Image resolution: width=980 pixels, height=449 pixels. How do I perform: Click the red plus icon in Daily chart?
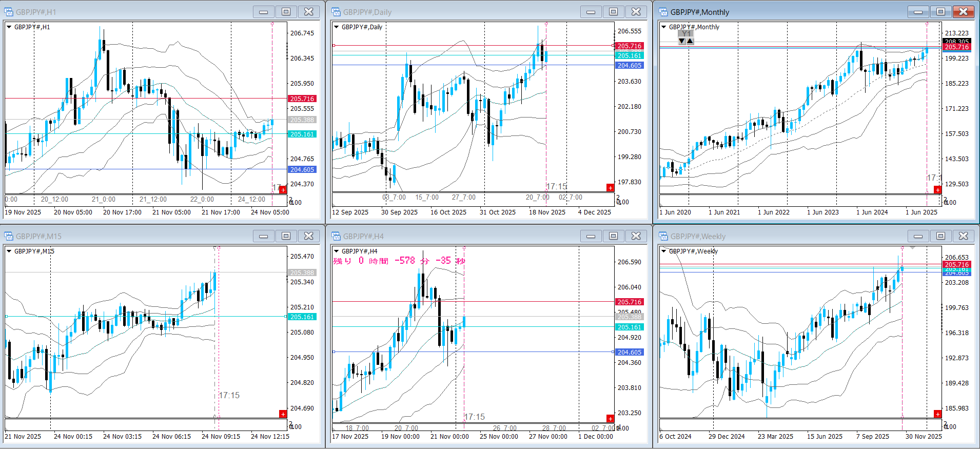point(610,188)
